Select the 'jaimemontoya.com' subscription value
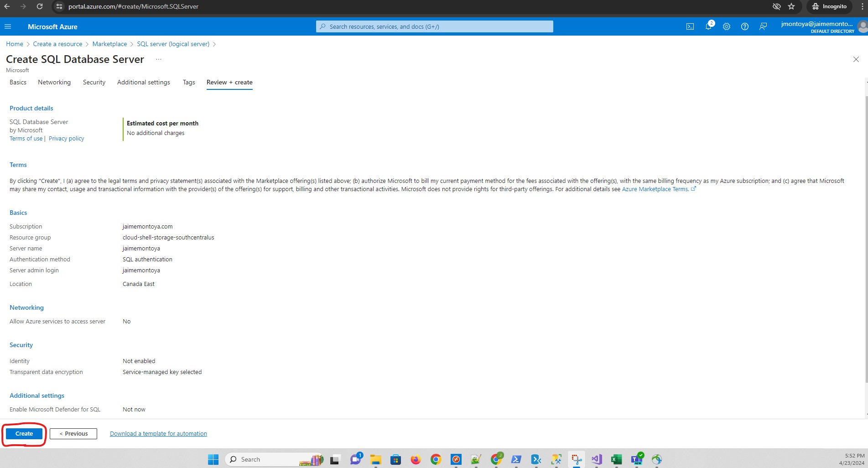The image size is (868, 468). (x=147, y=226)
